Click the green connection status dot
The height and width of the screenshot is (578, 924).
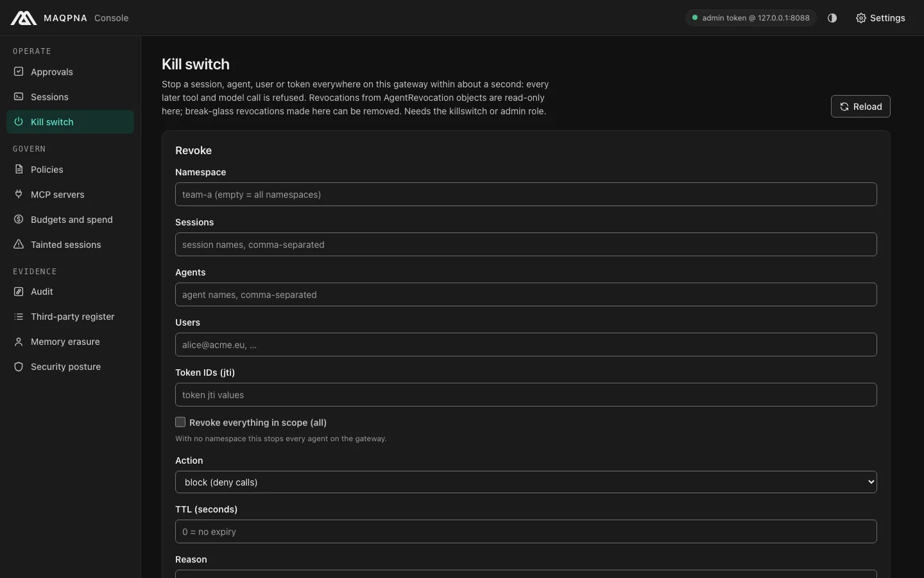pos(694,18)
